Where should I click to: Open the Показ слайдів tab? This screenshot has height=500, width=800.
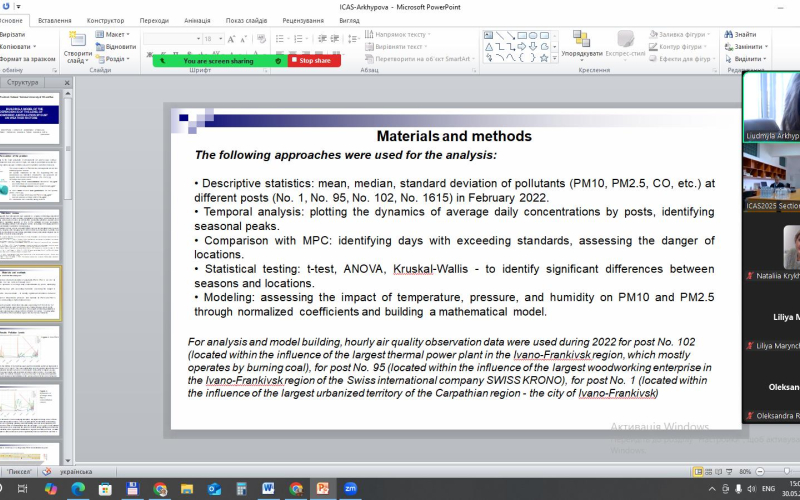[x=246, y=20]
